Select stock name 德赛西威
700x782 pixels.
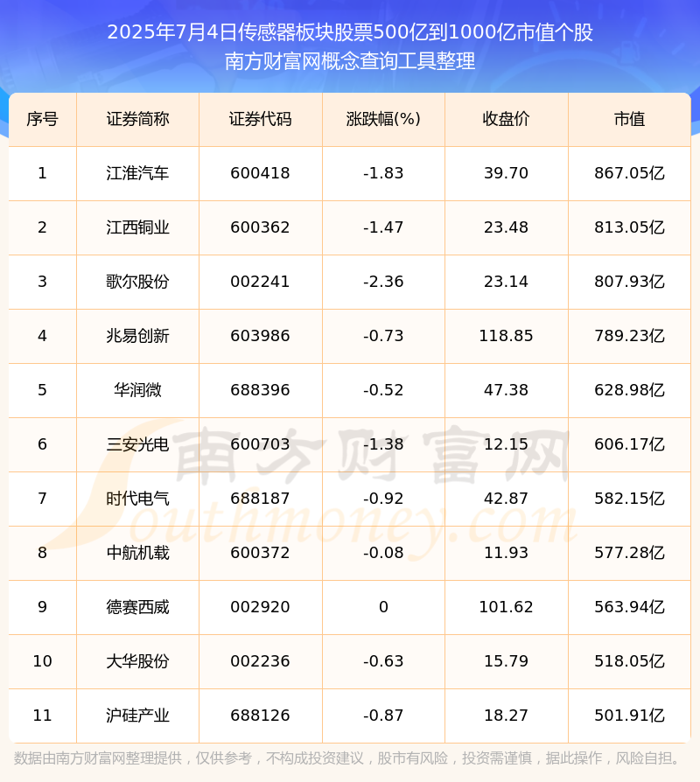click(x=137, y=607)
